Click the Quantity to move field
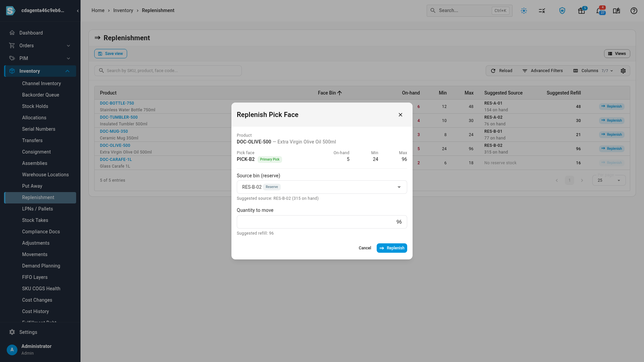Image resolution: width=644 pixels, height=362 pixels. [322, 222]
